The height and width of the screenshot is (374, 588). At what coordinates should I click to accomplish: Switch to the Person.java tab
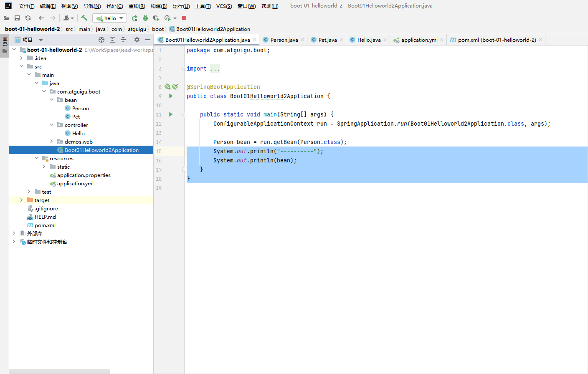[x=284, y=40]
